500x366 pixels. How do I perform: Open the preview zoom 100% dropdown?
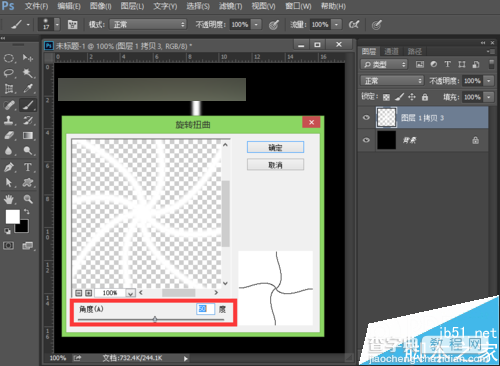point(130,293)
